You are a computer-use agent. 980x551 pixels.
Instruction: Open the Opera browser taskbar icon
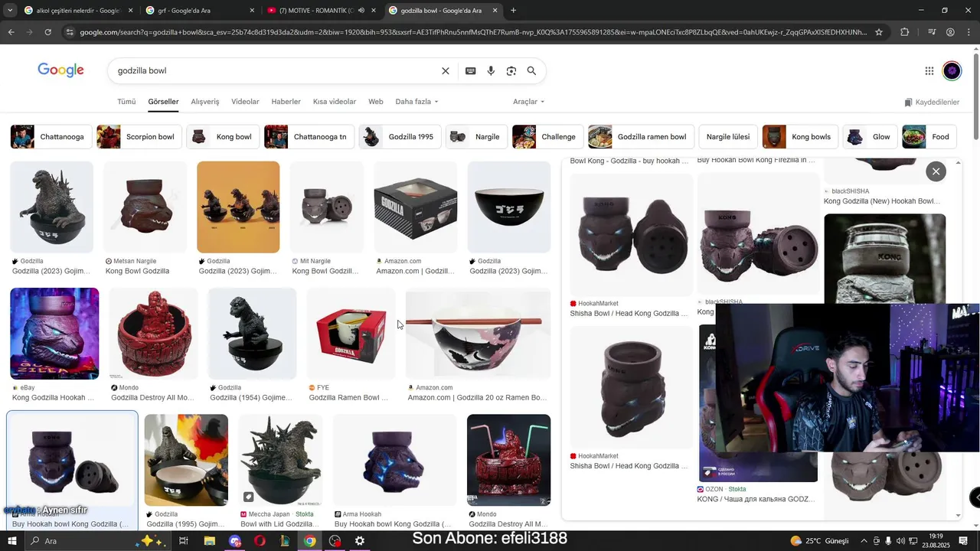click(x=260, y=541)
